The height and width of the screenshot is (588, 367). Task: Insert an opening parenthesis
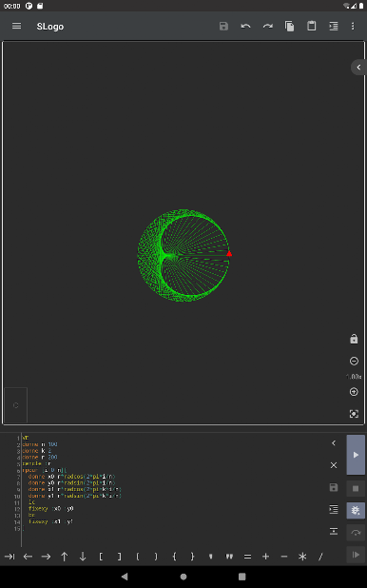pos(138,557)
